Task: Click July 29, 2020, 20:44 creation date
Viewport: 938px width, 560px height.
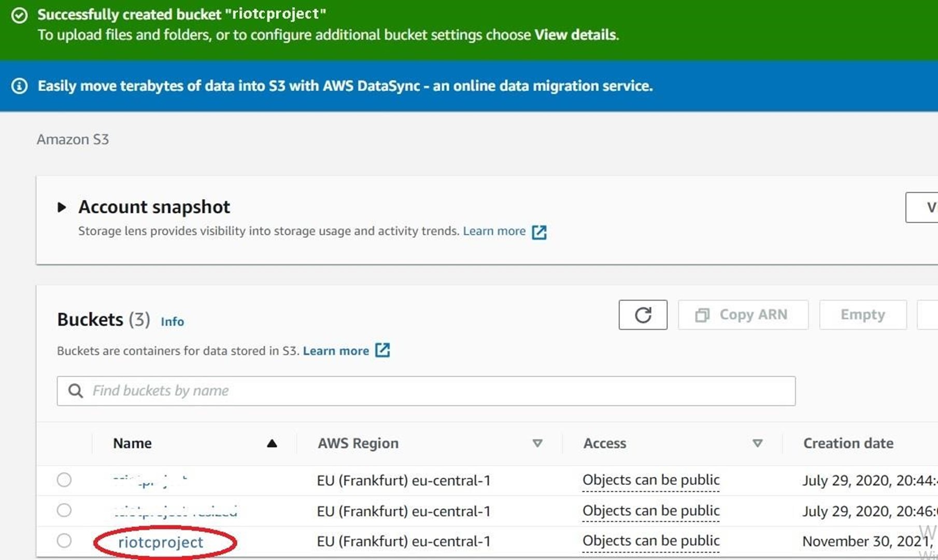Action: tap(870, 481)
